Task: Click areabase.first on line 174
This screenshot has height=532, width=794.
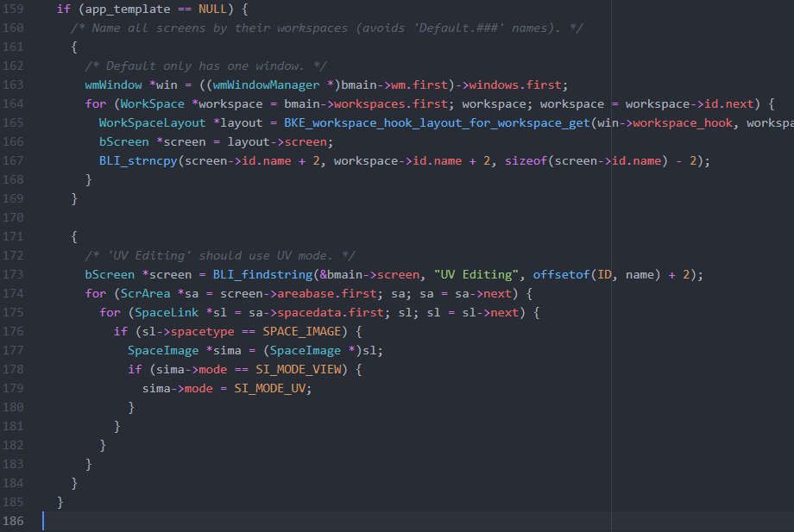Action: coord(327,294)
